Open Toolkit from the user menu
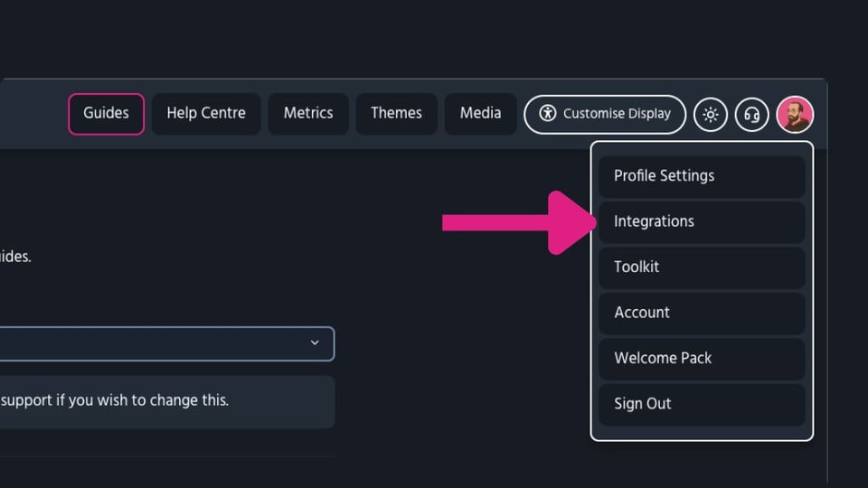868x488 pixels. [702, 267]
